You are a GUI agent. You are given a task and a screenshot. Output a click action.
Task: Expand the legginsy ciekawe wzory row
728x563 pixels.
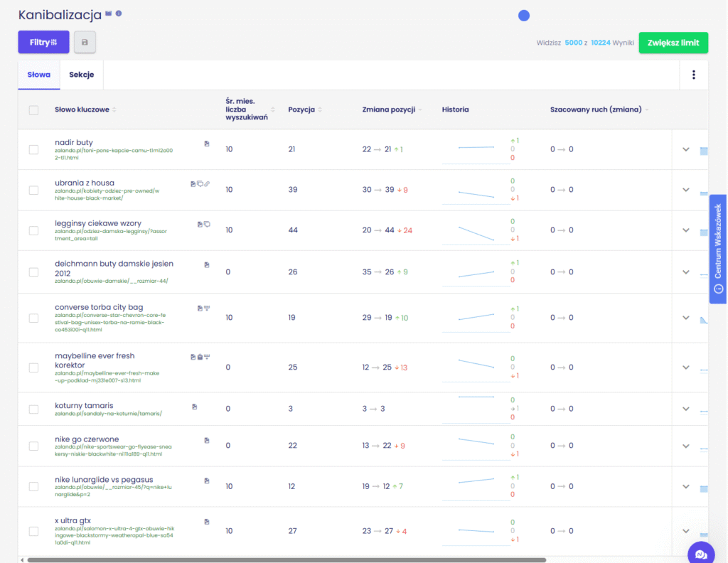pos(686,230)
